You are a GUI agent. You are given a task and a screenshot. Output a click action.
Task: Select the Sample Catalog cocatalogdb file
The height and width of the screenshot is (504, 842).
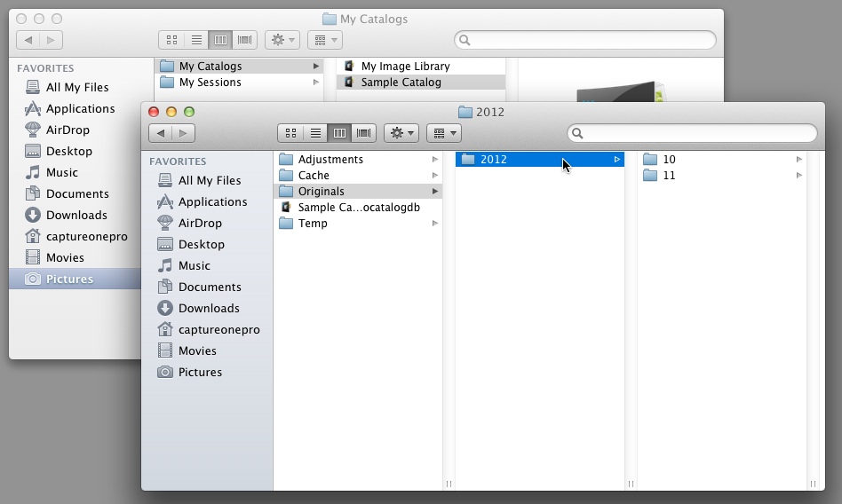358,207
